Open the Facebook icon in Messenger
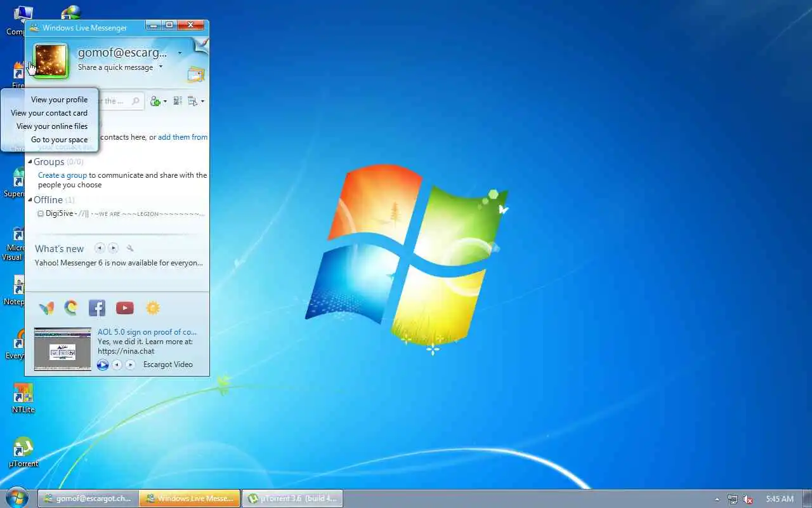The height and width of the screenshot is (508, 812). 97,308
